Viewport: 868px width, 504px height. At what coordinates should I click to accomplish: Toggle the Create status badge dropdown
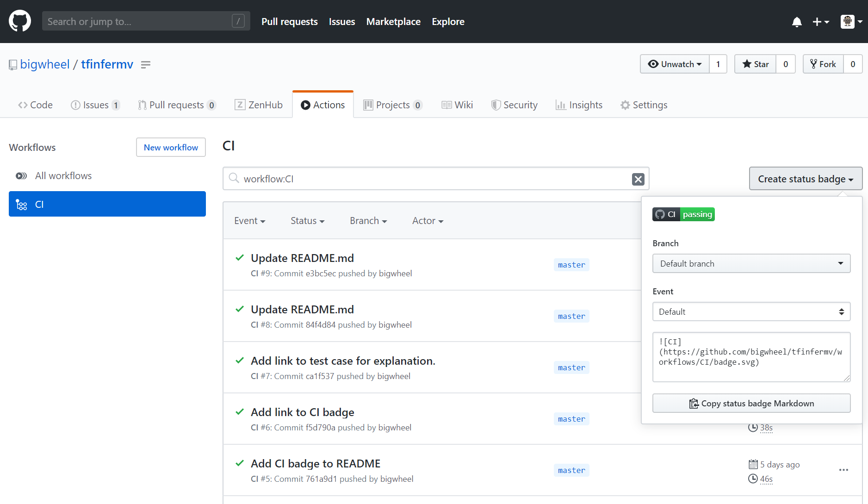(x=806, y=179)
